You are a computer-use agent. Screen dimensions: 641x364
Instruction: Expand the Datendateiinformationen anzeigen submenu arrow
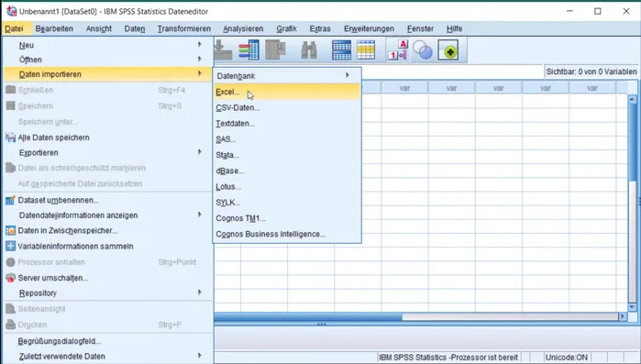point(200,215)
